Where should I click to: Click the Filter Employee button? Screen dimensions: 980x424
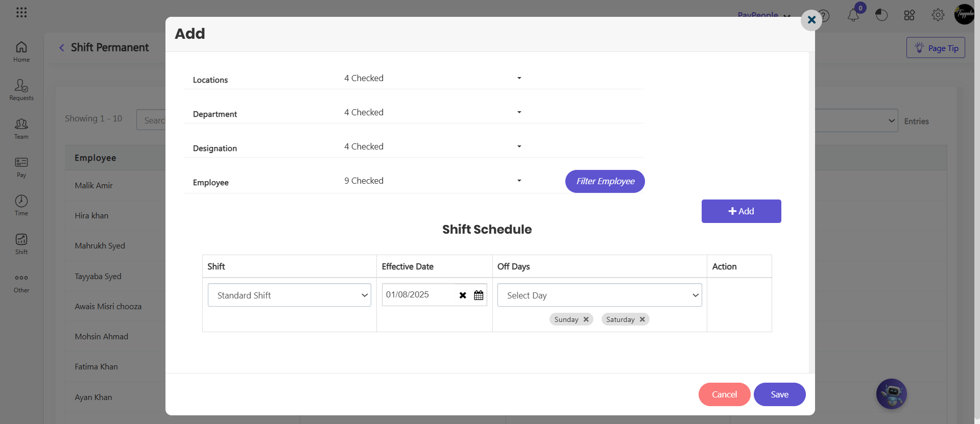tap(605, 181)
